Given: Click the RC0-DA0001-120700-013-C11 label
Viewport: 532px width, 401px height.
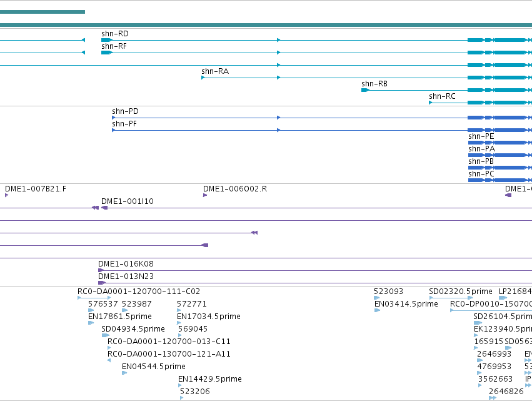Looking at the screenshot, I should pos(169,342).
